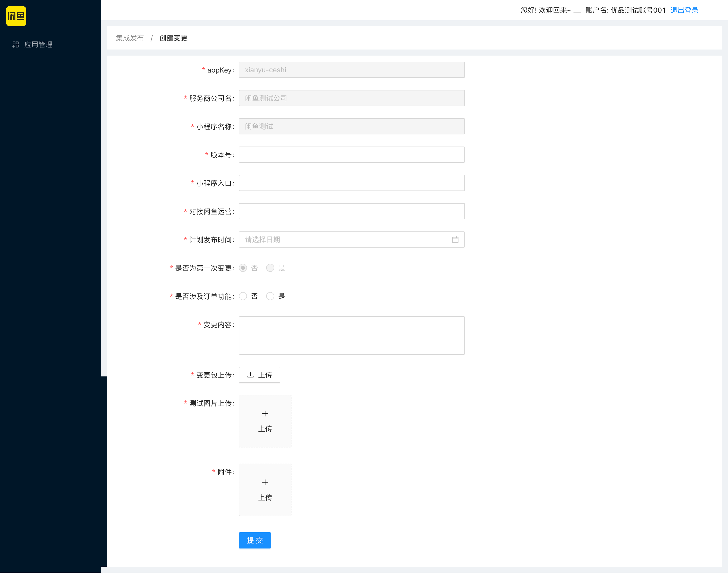Click the plus icon in 测试图片上传 box
The image size is (728, 573).
pos(265,414)
